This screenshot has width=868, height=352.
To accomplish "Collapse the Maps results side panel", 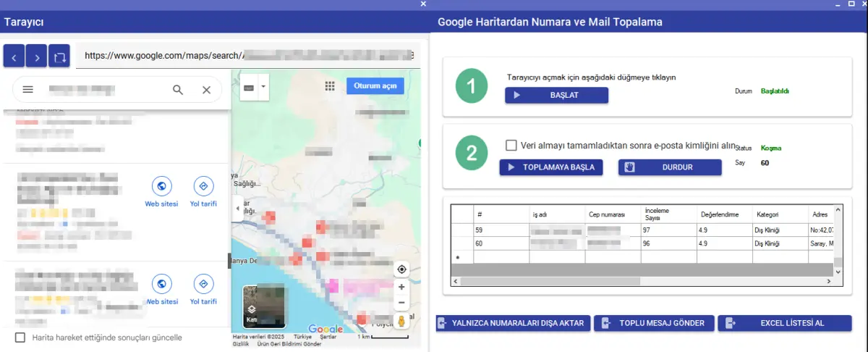I will point(238,208).
